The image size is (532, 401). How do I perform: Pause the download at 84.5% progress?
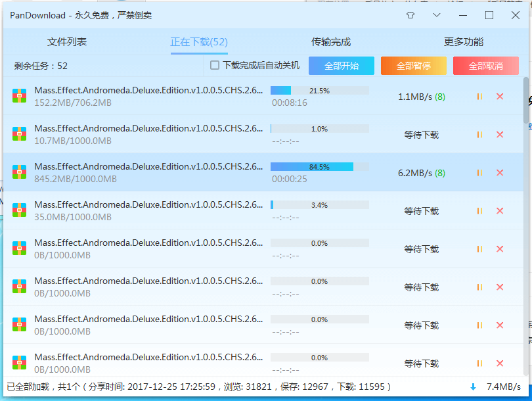479,173
